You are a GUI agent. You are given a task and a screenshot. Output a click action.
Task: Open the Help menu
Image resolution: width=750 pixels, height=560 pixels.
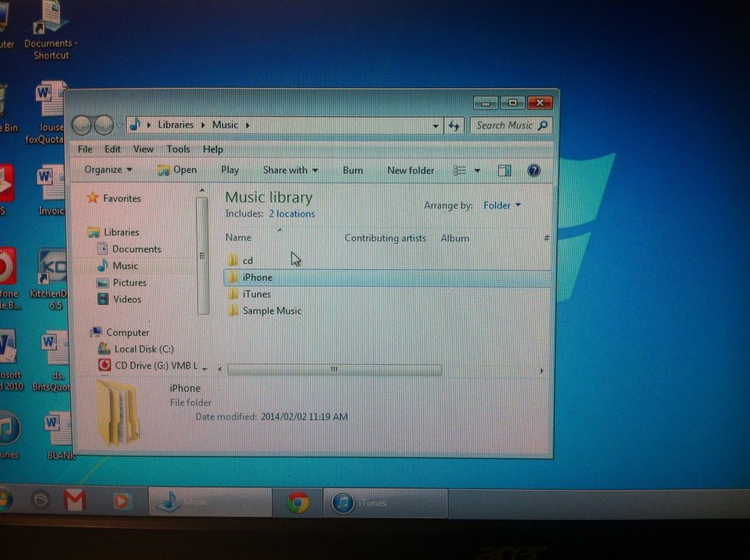click(x=213, y=150)
